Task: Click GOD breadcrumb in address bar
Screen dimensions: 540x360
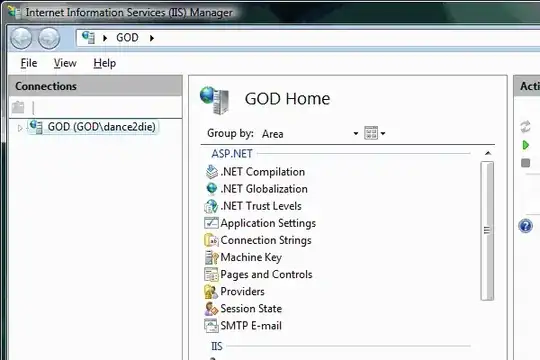Action: [x=127, y=38]
